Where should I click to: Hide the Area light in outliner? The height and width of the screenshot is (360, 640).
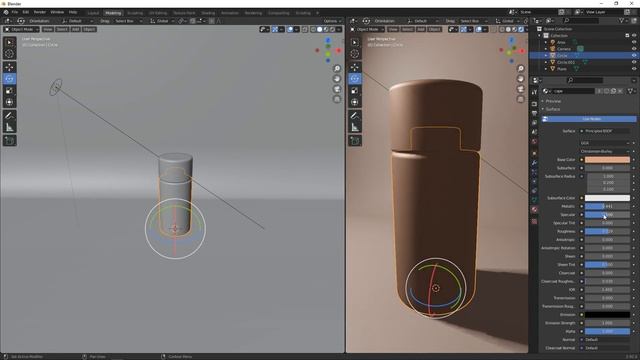point(634,42)
